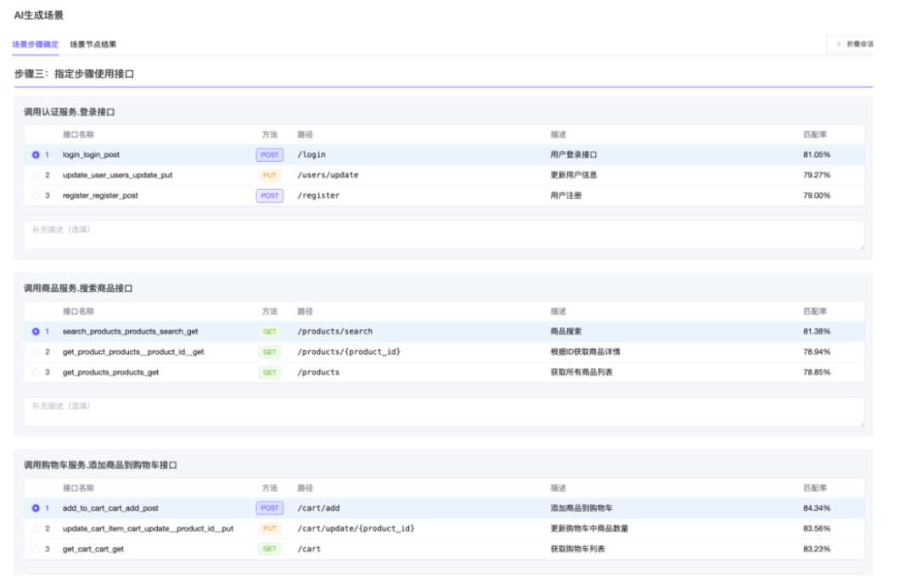Click the heading 步骤三：指定步骤使用接口
917x588 pixels.
pos(74,74)
